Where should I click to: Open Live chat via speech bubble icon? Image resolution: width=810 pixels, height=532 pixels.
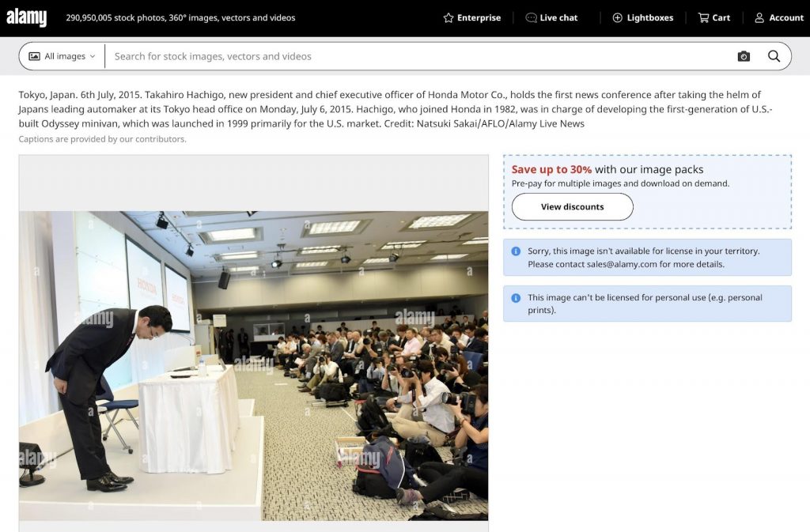click(x=531, y=17)
